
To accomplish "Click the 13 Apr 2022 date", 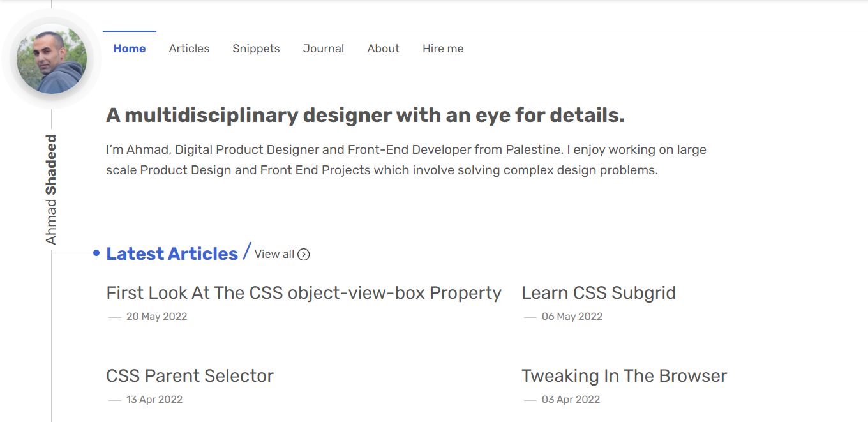I will coord(154,400).
